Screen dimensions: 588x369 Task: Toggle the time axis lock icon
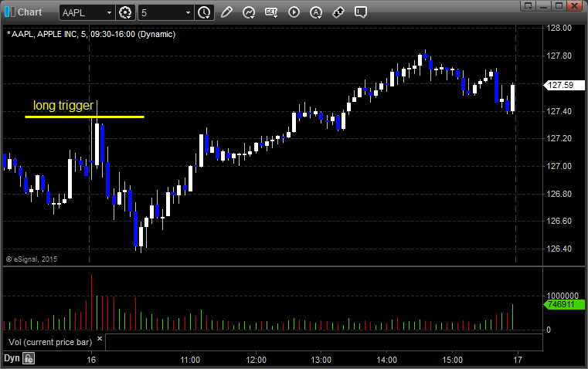[29, 358]
